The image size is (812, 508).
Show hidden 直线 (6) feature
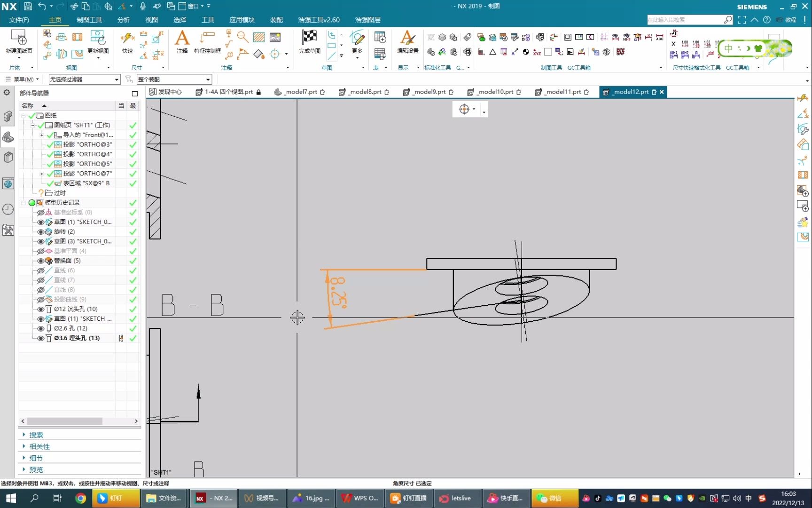point(41,270)
